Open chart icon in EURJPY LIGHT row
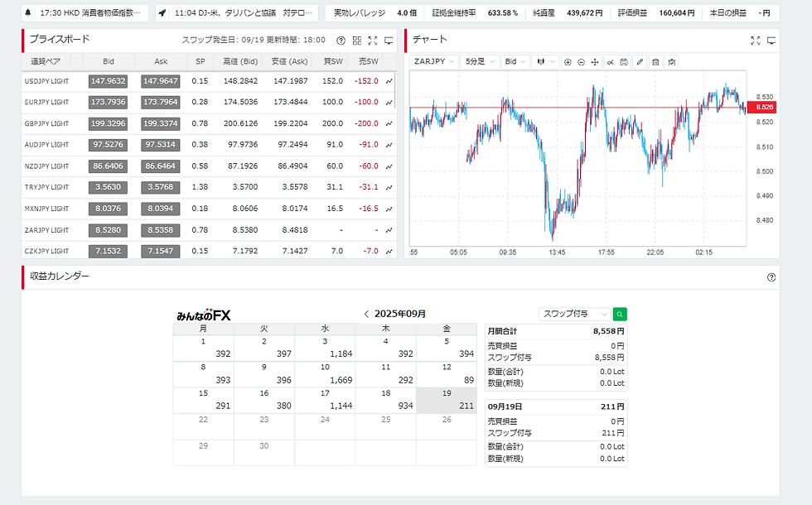The width and height of the screenshot is (812, 505). pyautogui.click(x=389, y=103)
